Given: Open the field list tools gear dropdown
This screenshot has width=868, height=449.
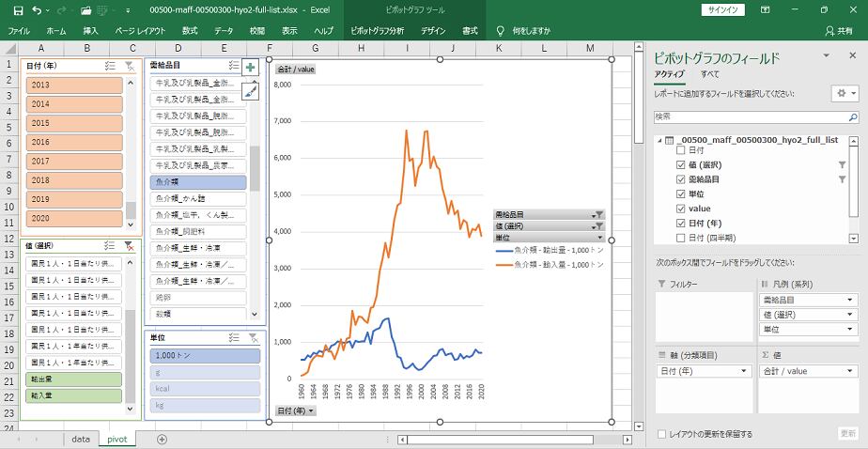Looking at the screenshot, I should (x=845, y=94).
